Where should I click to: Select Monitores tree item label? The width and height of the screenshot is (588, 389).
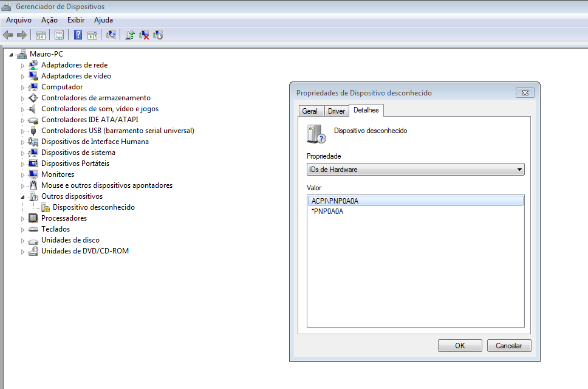58,174
